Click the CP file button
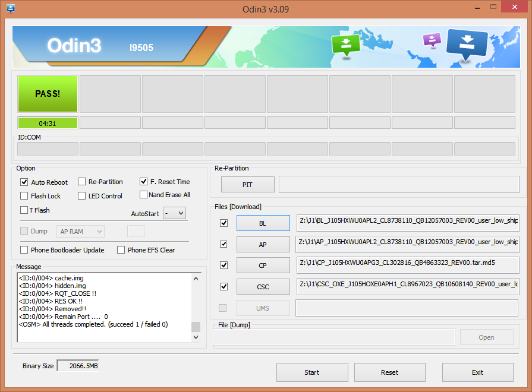Viewport: 532px width, 392px height. pos(263,265)
